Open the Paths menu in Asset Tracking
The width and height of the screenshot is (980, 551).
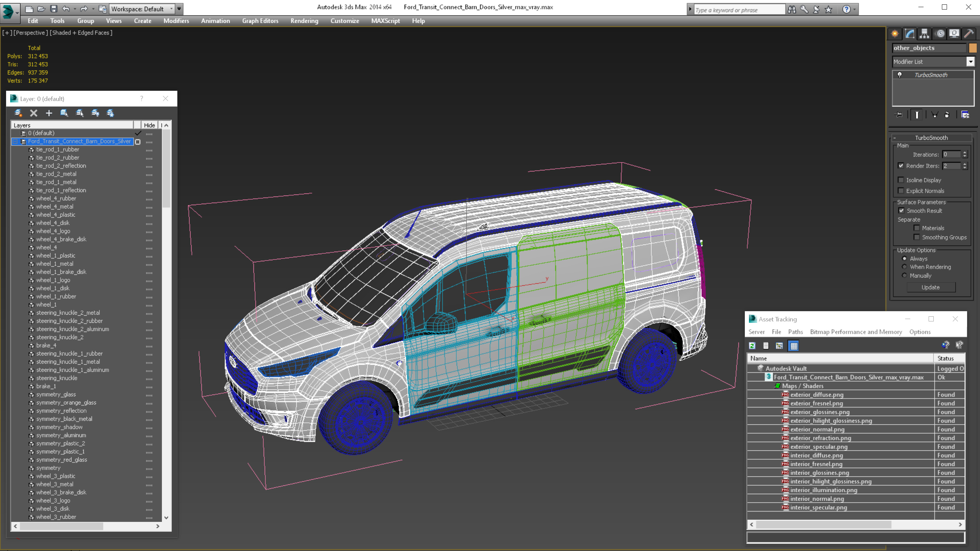click(x=796, y=332)
